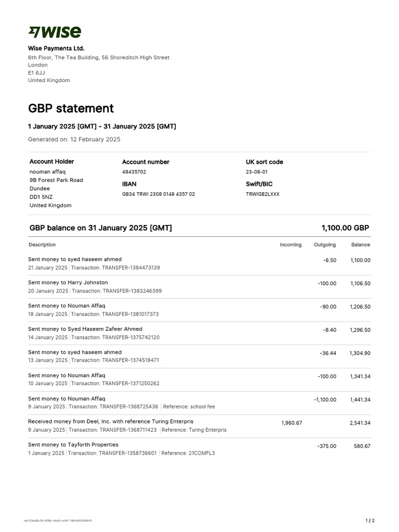Click the Description column header
The height and width of the screenshot is (532, 399).
click(42, 245)
